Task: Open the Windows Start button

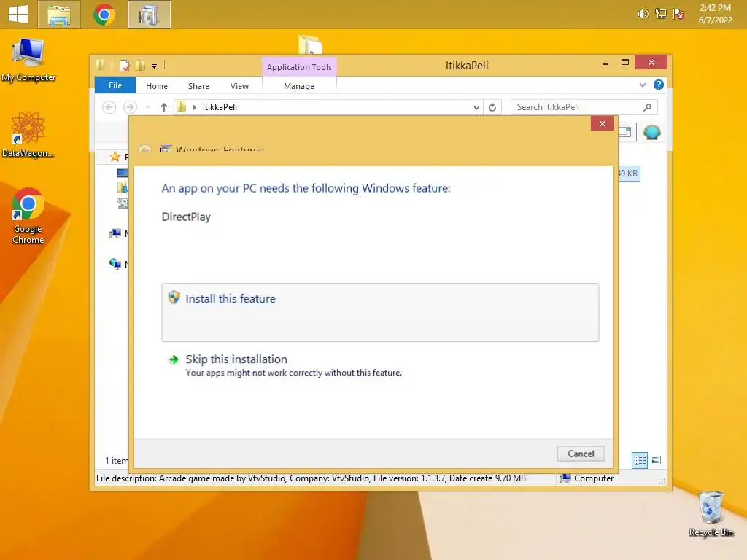Action: [x=18, y=15]
